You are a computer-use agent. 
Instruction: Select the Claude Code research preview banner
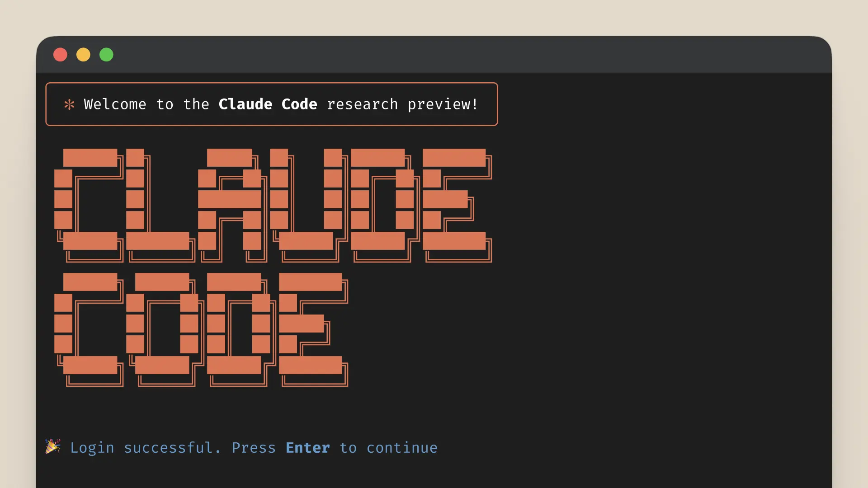click(271, 104)
